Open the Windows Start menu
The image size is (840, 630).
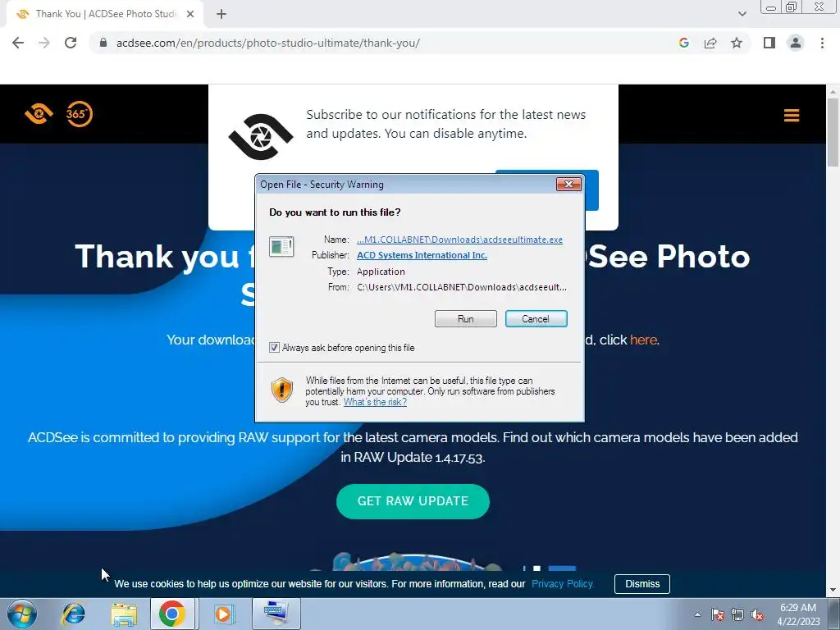pyautogui.click(x=22, y=614)
